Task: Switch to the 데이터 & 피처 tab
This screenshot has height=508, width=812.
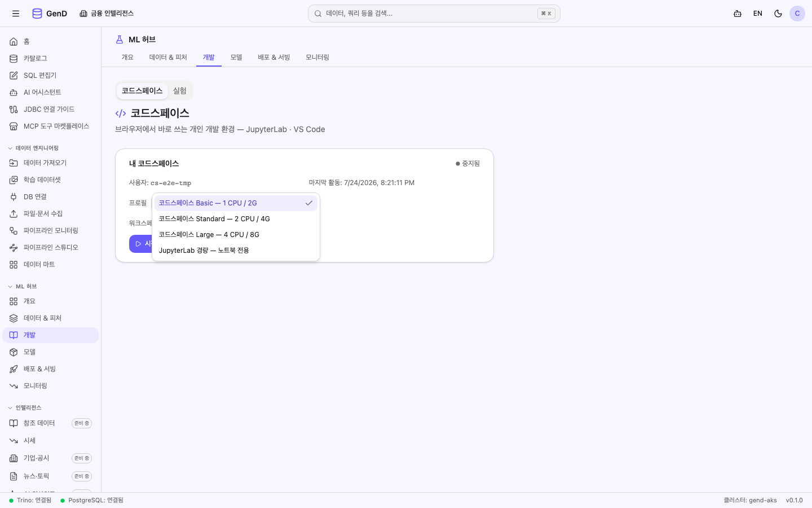Action: pyautogui.click(x=168, y=58)
